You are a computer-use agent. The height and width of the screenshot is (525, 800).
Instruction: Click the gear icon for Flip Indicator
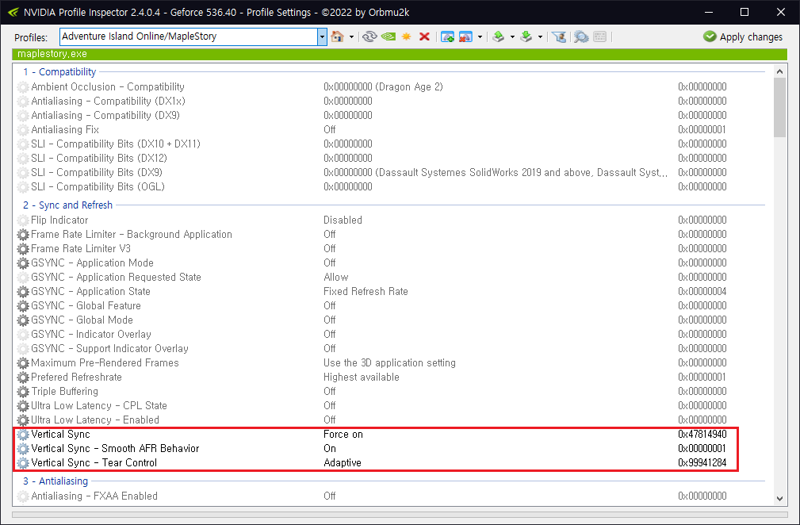click(x=23, y=220)
